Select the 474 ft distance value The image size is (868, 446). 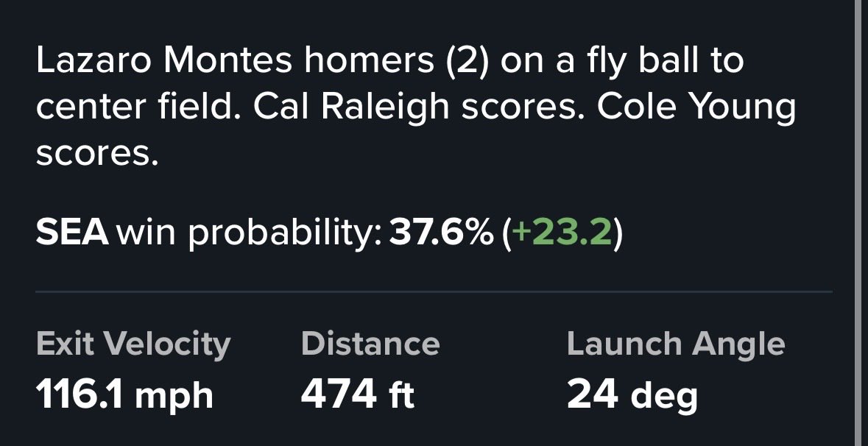pyautogui.click(x=358, y=394)
